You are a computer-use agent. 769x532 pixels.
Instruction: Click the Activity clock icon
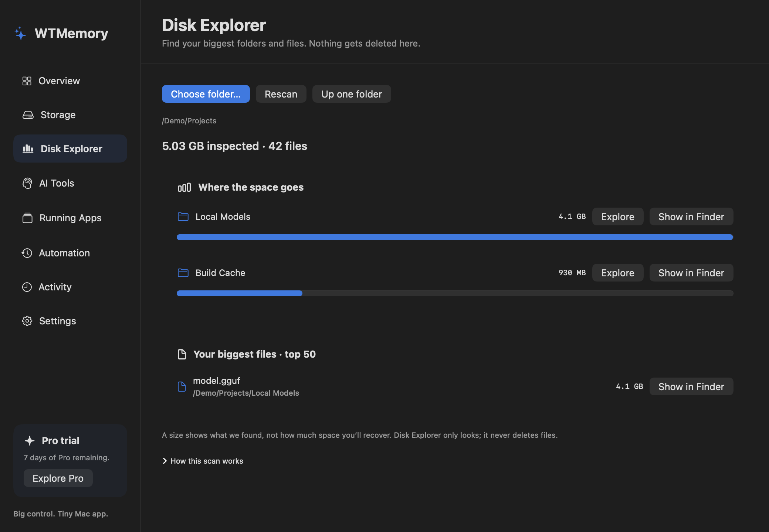27,287
